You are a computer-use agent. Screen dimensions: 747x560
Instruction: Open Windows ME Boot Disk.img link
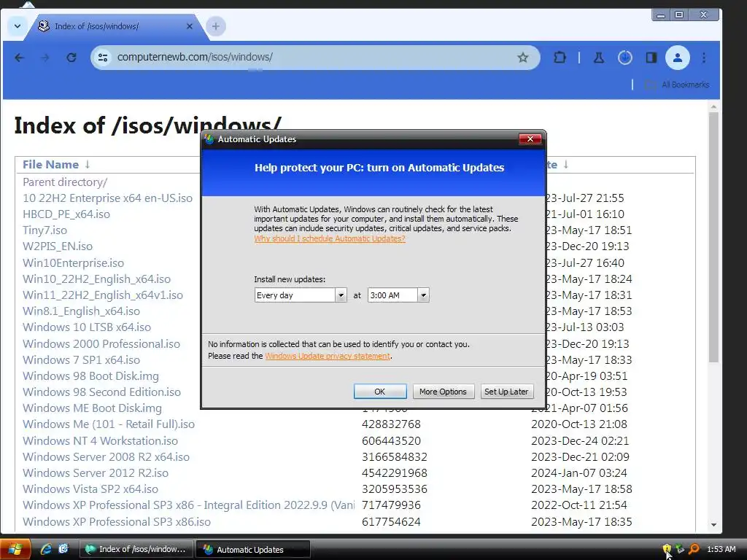[x=93, y=408]
